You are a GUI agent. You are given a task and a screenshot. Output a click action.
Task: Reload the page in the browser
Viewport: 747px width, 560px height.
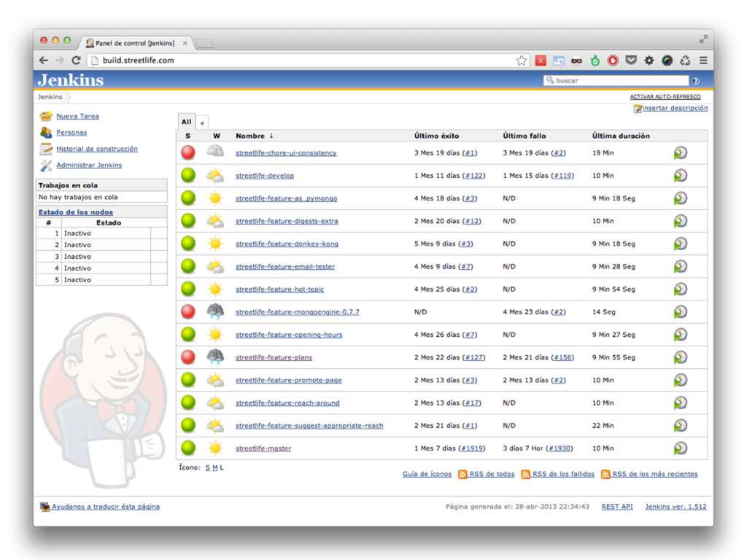coord(76,61)
